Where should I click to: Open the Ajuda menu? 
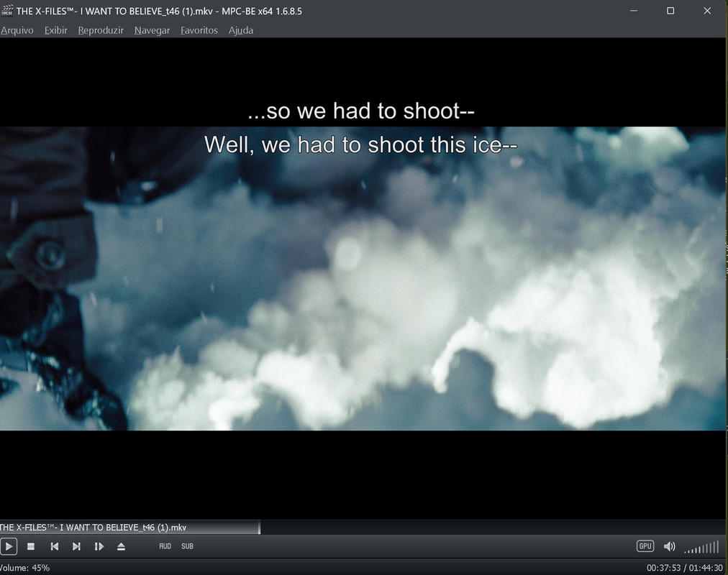point(240,30)
